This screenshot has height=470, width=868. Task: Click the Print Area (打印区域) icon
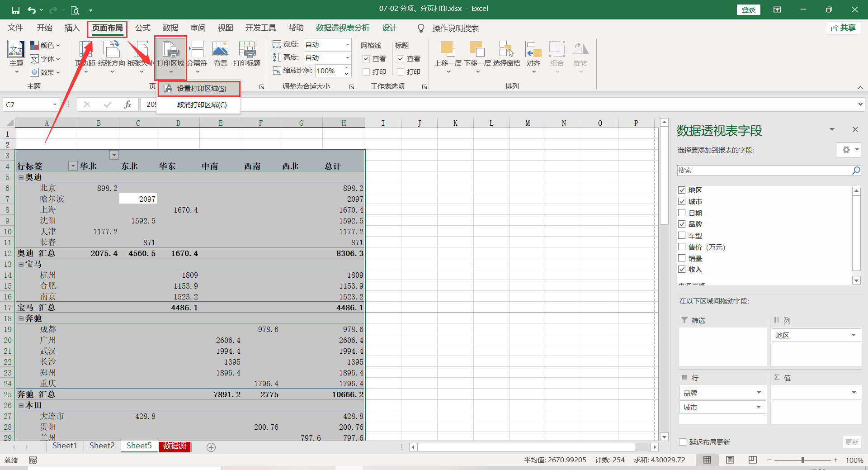[170, 50]
